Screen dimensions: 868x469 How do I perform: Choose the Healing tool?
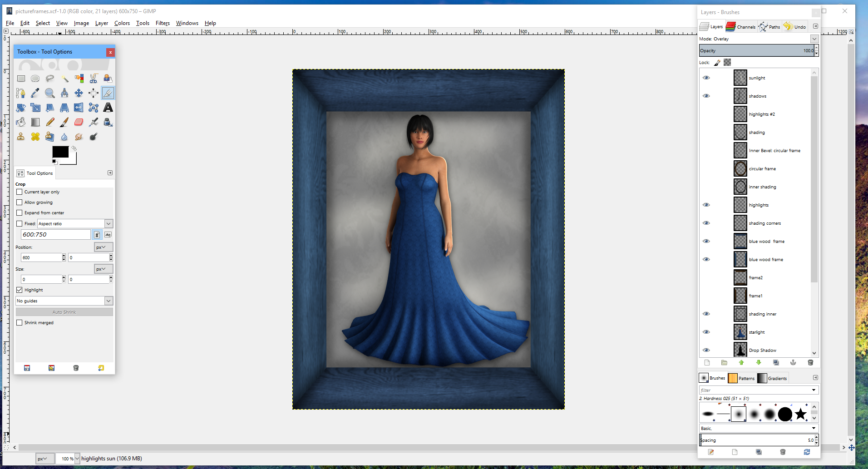[35, 137]
